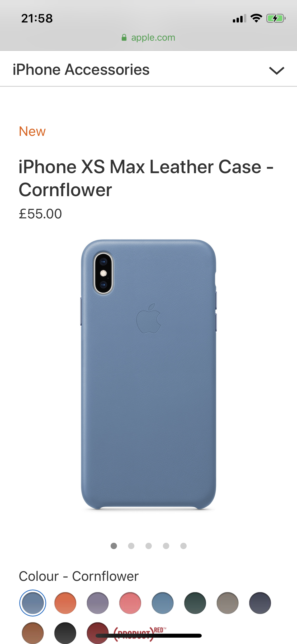Choose the orange colour swatch
The width and height of the screenshot is (297, 644).
point(65,603)
